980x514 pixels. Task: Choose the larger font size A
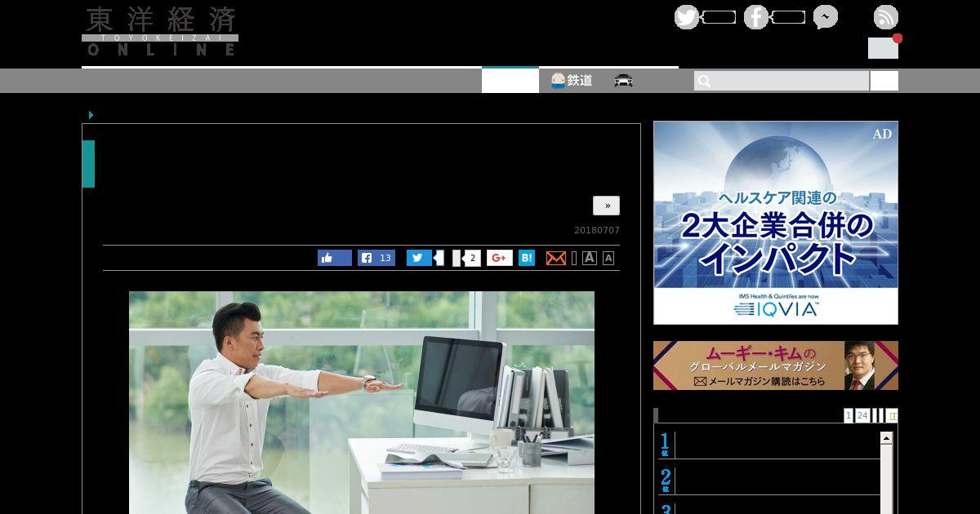[590, 258]
